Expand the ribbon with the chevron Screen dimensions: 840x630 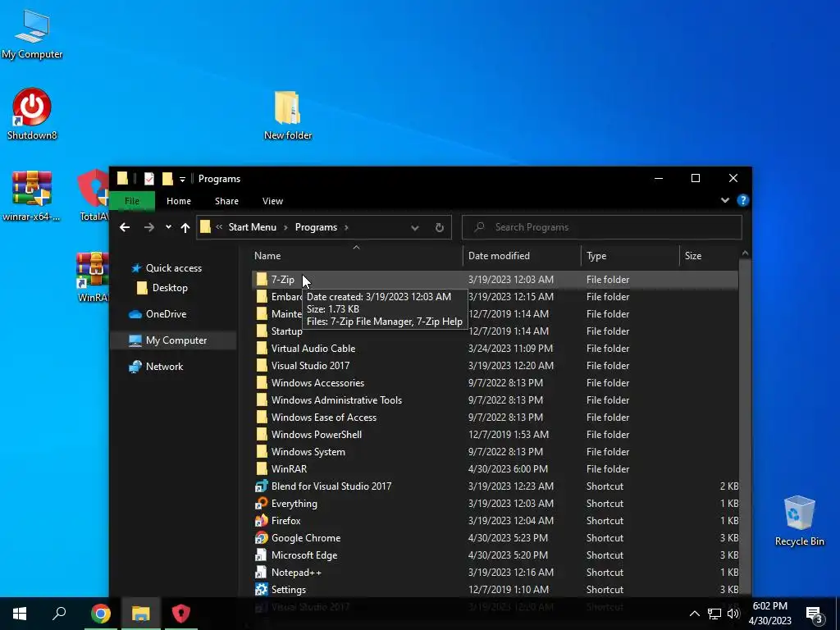(725, 200)
